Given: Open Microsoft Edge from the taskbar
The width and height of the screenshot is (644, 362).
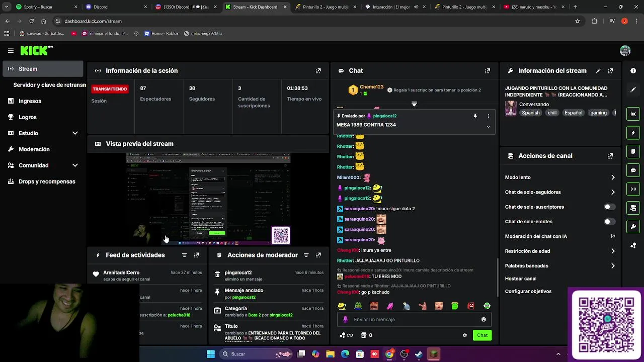Looking at the screenshot, I should [345, 354].
